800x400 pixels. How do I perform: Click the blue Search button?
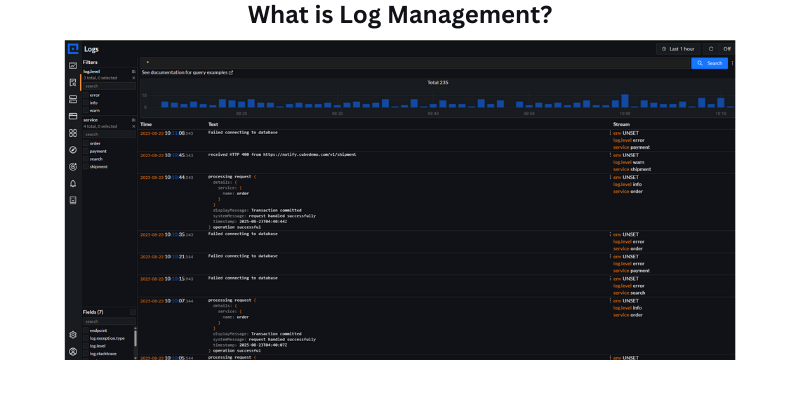[709, 63]
